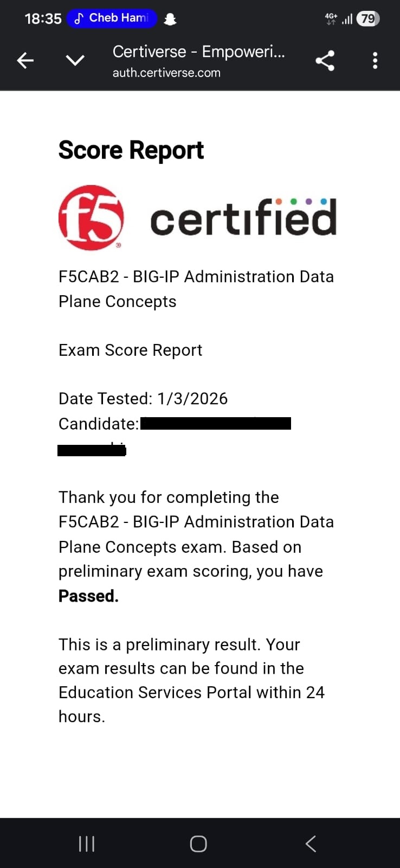Image resolution: width=400 pixels, height=868 pixels.
Task: Tap the auth.certiverse.com URL text
Action: click(x=166, y=73)
